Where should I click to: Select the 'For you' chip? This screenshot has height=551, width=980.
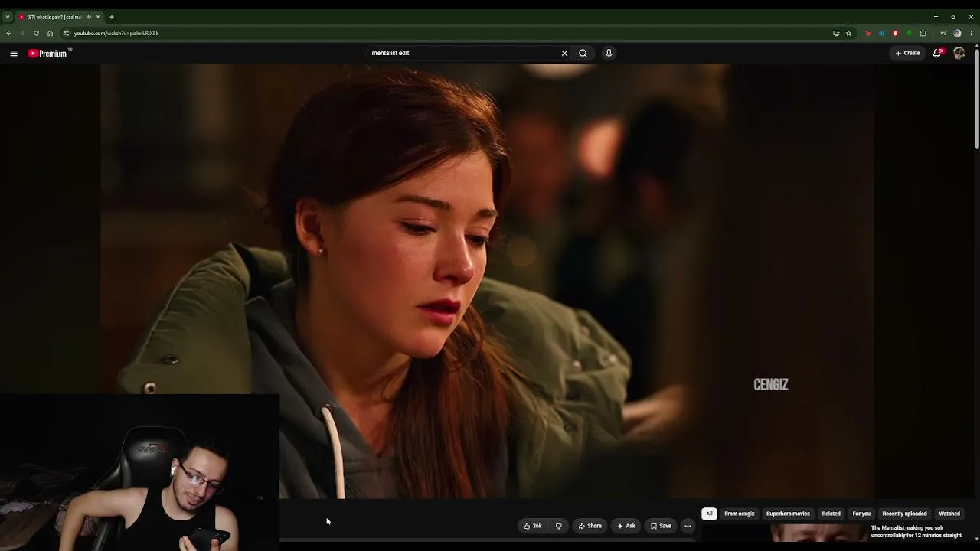(861, 514)
